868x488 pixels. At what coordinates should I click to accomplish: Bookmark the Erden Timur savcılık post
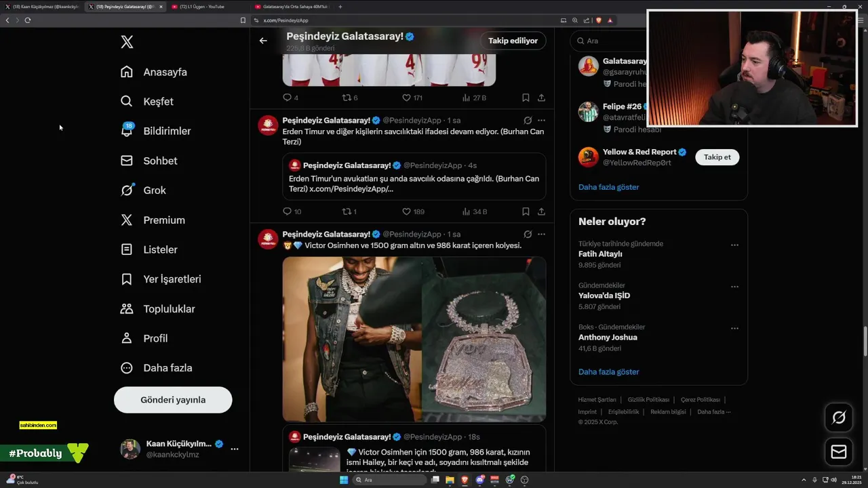click(526, 211)
